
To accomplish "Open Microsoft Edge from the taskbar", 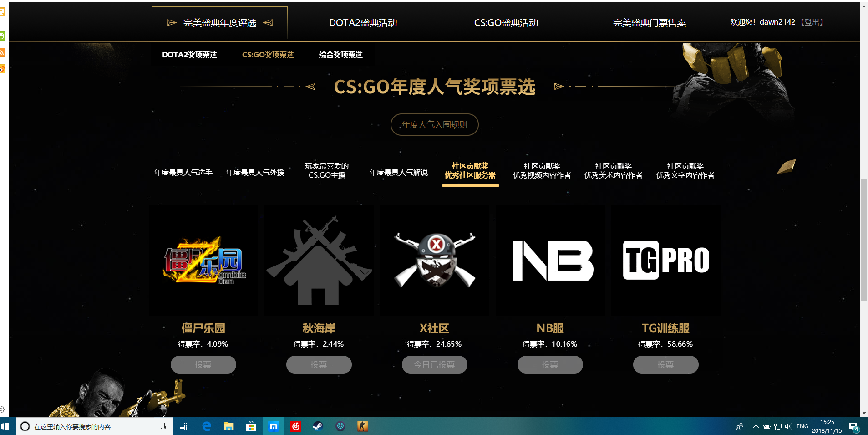I will 207,426.
